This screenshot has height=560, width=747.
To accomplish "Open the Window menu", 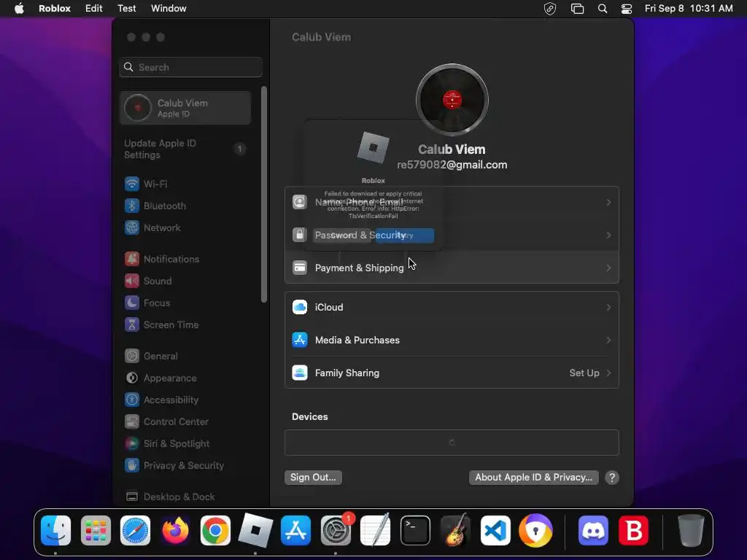I will pyautogui.click(x=169, y=9).
